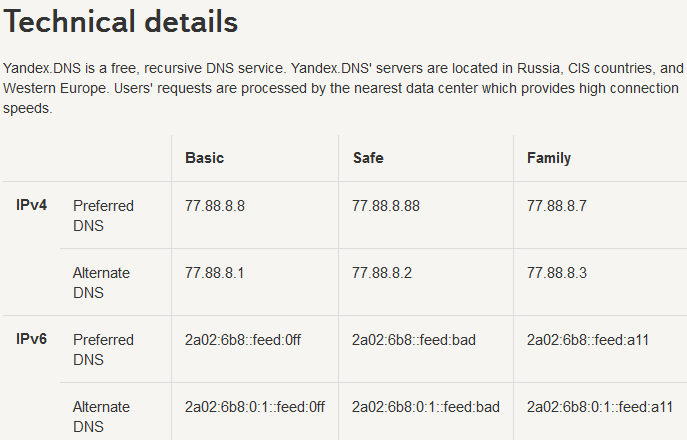Select Safe alternate IPv4 address 77.88.8.2
The width and height of the screenshot is (687, 440).
click(382, 273)
